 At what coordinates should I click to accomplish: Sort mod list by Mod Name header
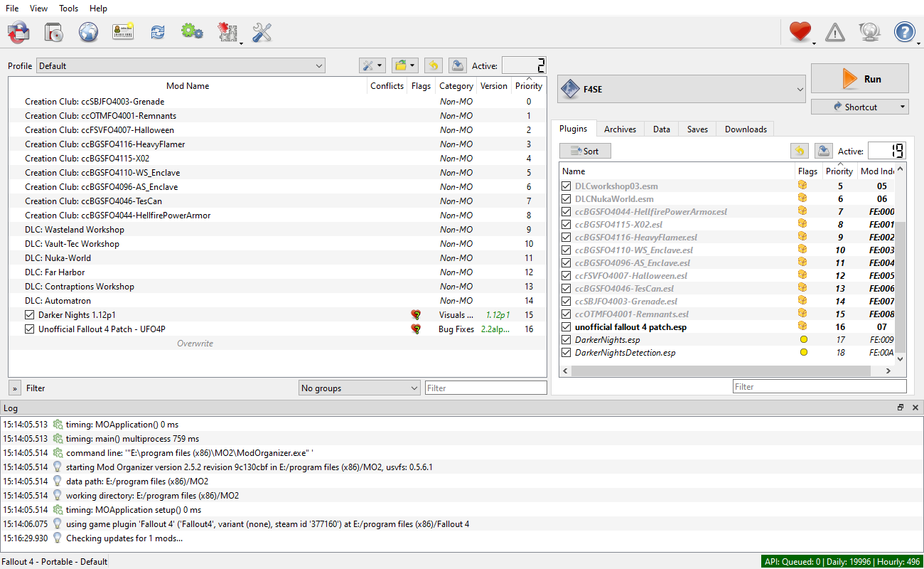coord(188,86)
